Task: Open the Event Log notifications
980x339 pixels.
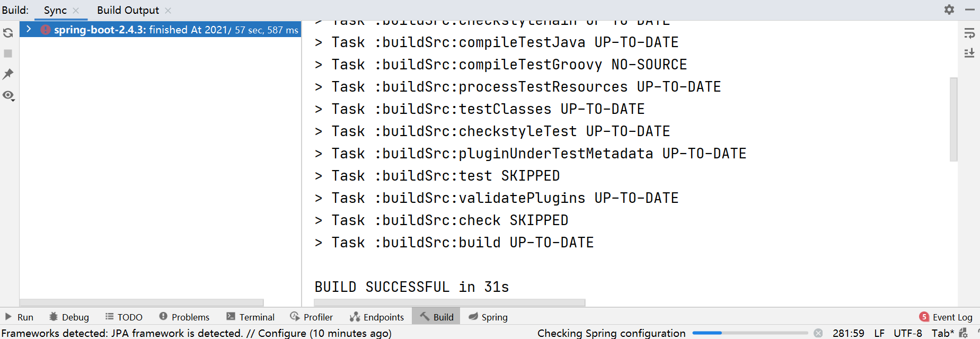Action: coord(946,317)
